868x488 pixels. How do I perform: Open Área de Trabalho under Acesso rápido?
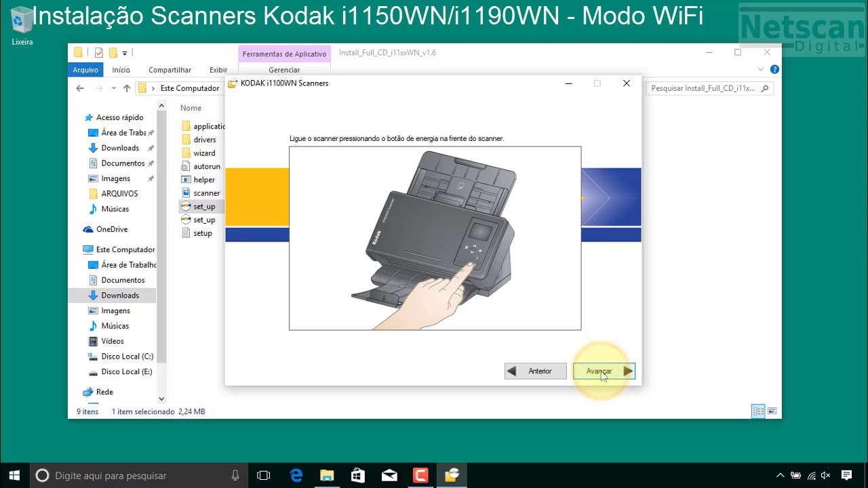123,133
